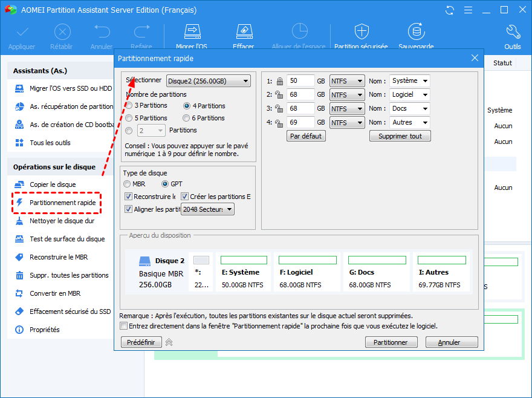This screenshot has width=532, height=398.
Task: Choose the 6 Partitions radio option
Action: pos(186,118)
